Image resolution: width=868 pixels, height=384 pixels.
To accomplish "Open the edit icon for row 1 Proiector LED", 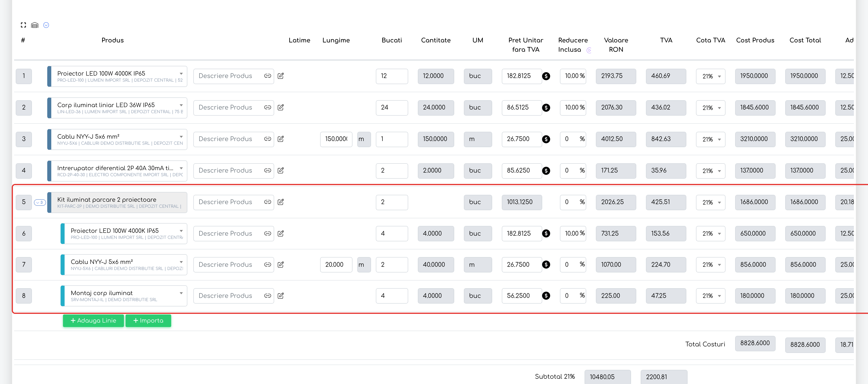I will [281, 76].
